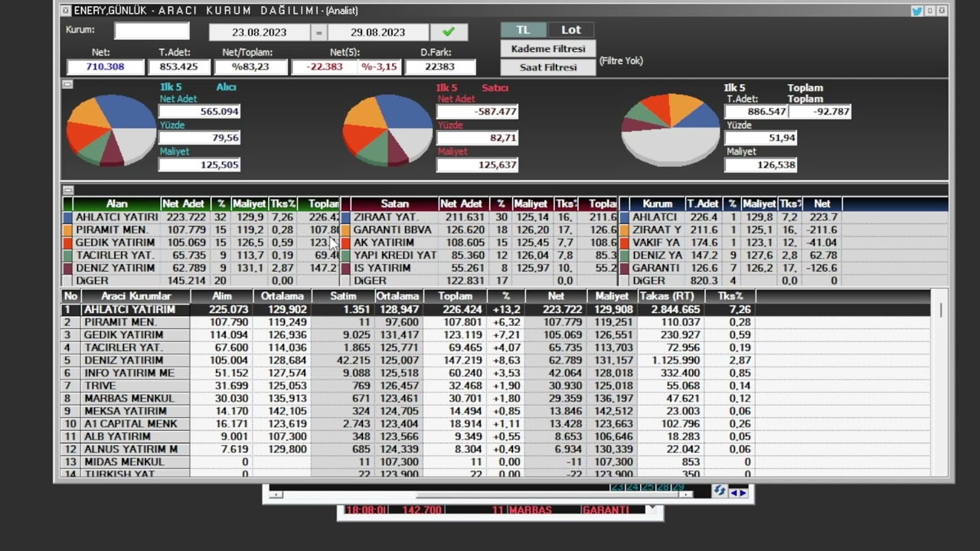Image resolution: width=980 pixels, height=551 pixels.
Task: Click the Ilk 5 Satıcı pie chart
Action: click(387, 129)
